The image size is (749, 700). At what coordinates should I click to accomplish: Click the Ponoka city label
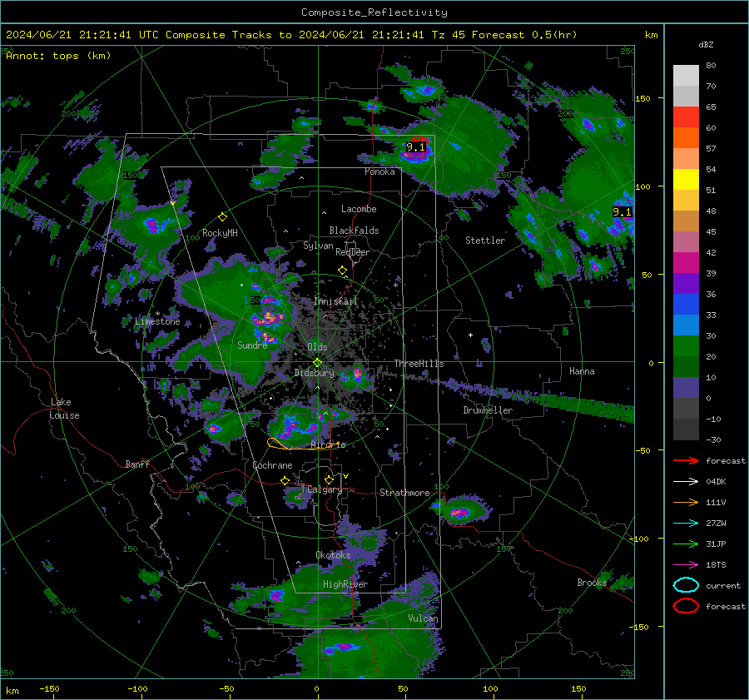379,171
